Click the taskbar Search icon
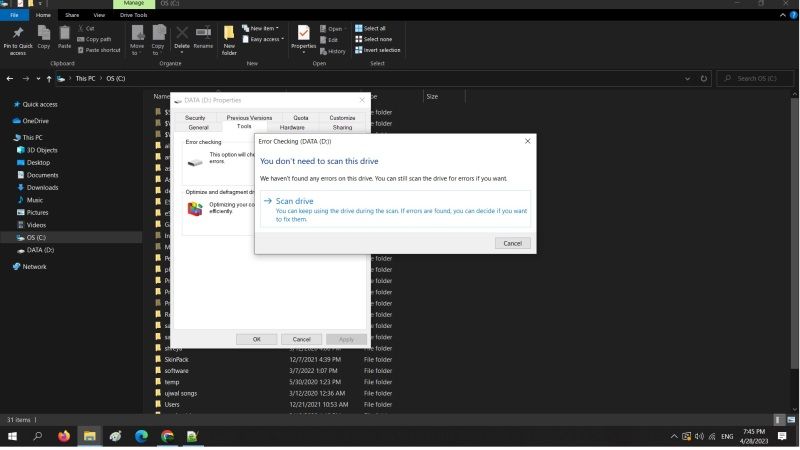Image resolution: width=800 pixels, height=450 pixels. 37,437
